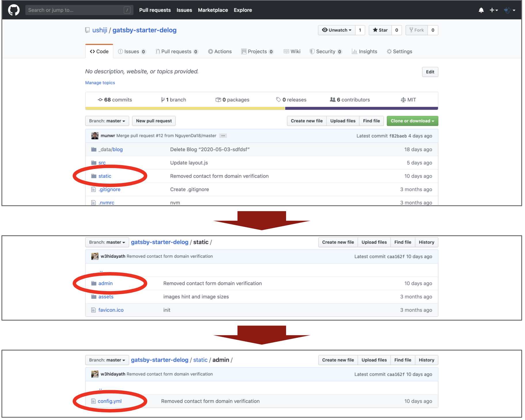Open the gatsby-starter-delog repository title link
Image resolution: width=525 pixels, height=420 pixels.
[144, 30]
